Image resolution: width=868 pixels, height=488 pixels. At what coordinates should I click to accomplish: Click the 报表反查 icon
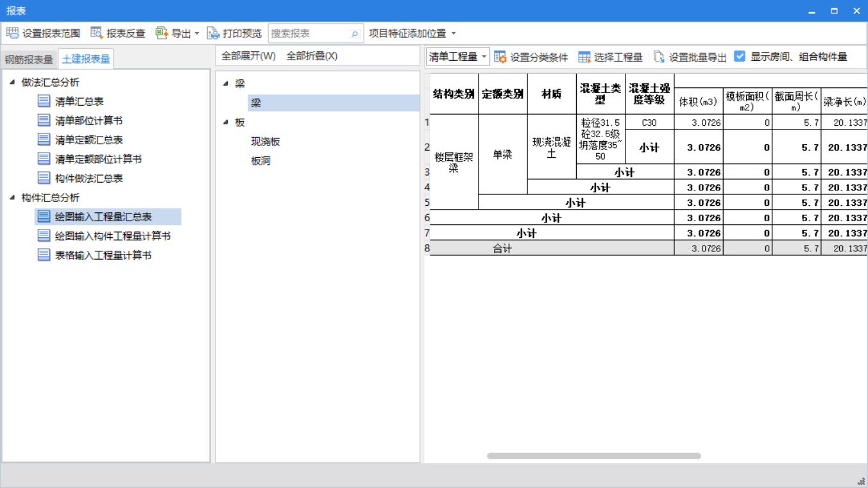point(97,33)
